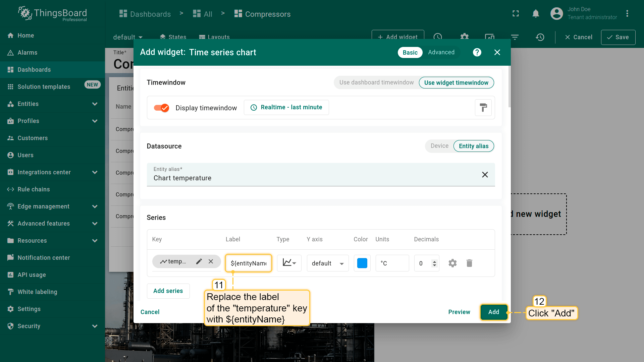Delete the temperature series with trash icon
The height and width of the screenshot is (362, 644).
(x=469, y=263)
